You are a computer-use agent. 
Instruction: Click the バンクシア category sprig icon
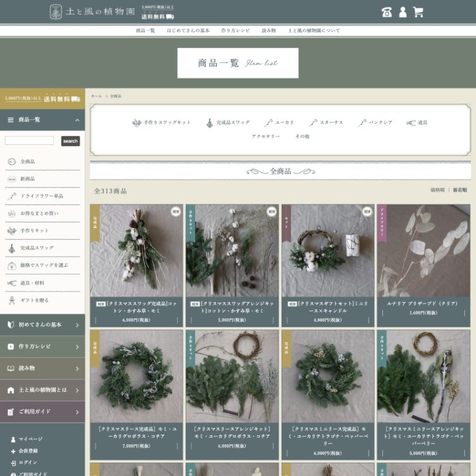(362, 123)
